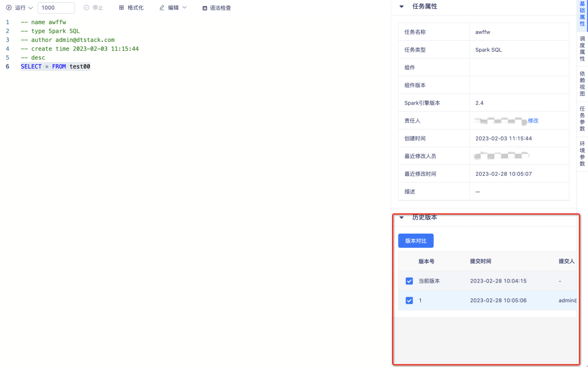Screen dimensions: 588x367
Task: Click the 运行 (Run) play icon
Action: point(9,8)
